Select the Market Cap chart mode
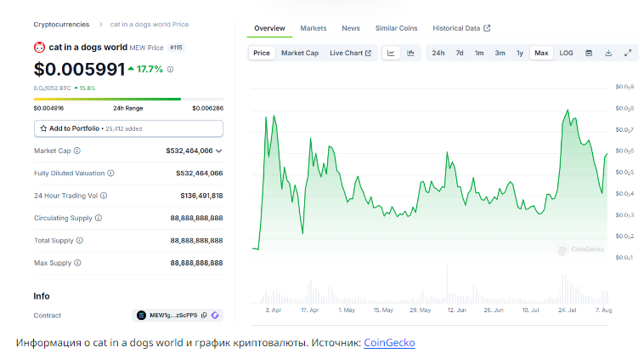 click(300, 53)
